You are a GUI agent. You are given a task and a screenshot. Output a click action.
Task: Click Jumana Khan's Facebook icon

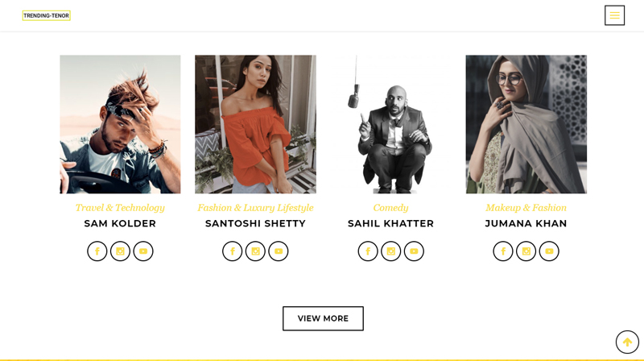(503, 251)
